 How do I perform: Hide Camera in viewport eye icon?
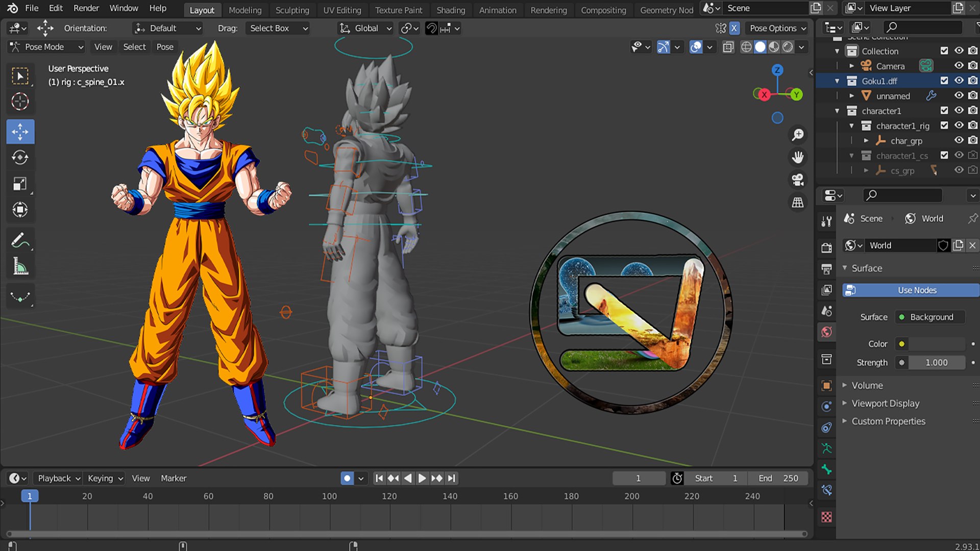click(x=959, y=65)
